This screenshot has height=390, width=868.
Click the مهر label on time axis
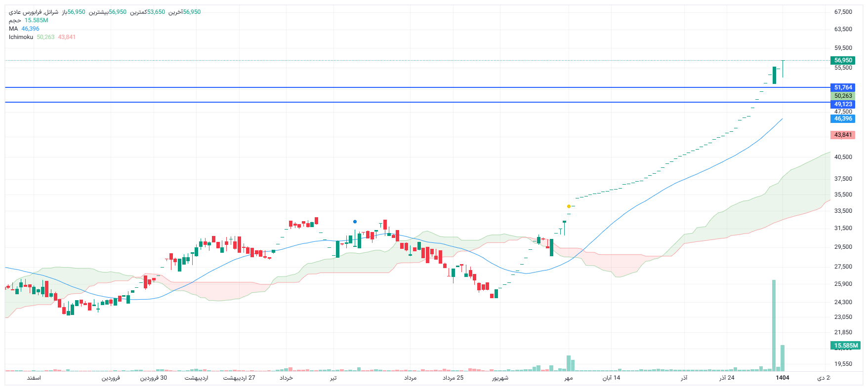pos(569,378)
